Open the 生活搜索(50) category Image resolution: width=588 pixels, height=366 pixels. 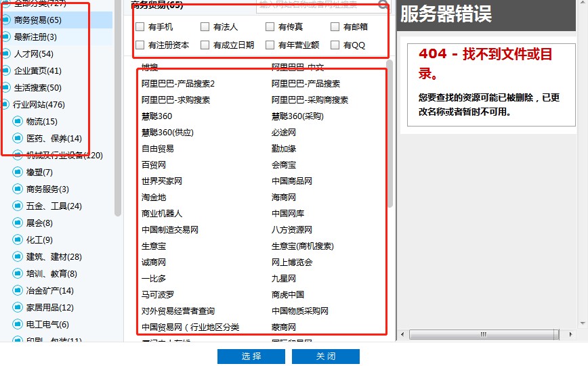37,87
